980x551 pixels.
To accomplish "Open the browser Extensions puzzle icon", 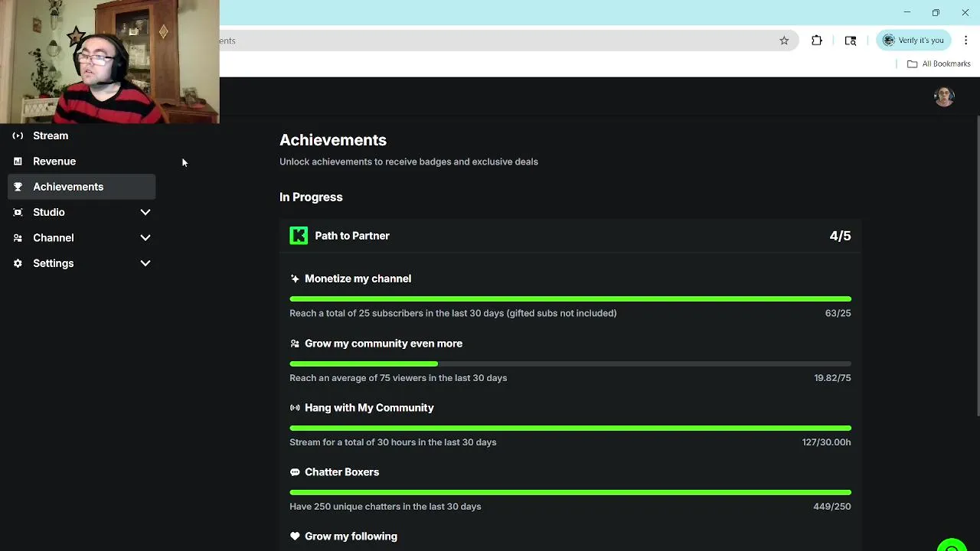I will click(x=817, y=41).
